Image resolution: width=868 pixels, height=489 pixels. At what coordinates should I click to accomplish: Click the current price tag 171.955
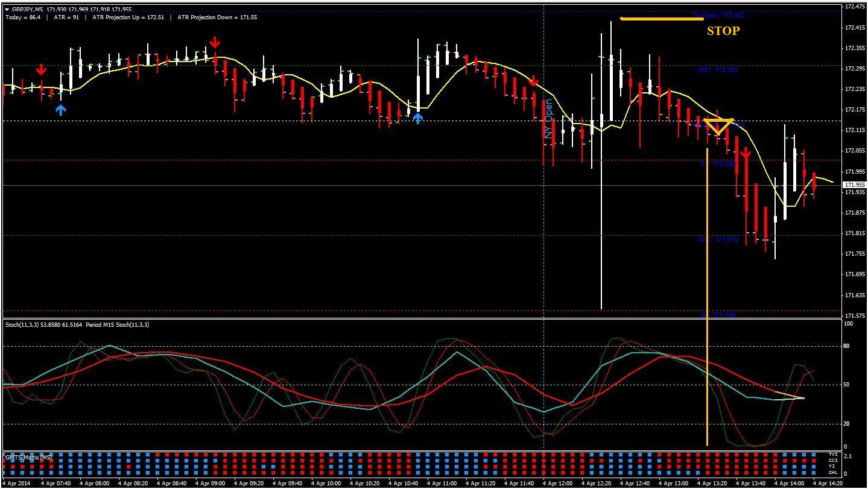[x=854, y=185]
